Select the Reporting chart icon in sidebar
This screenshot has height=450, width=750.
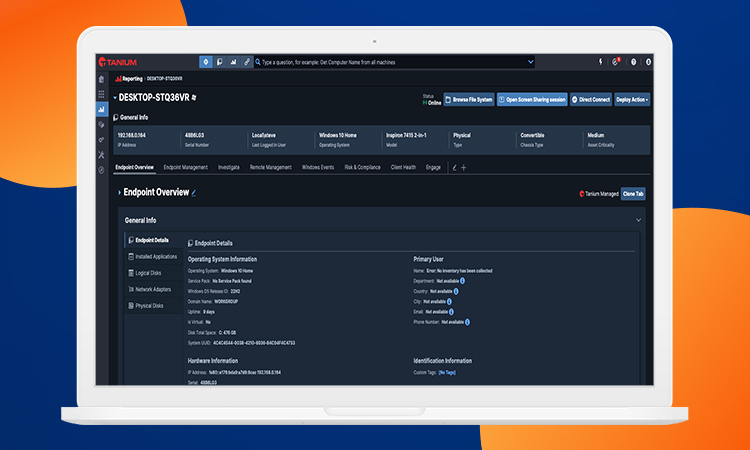101,110
